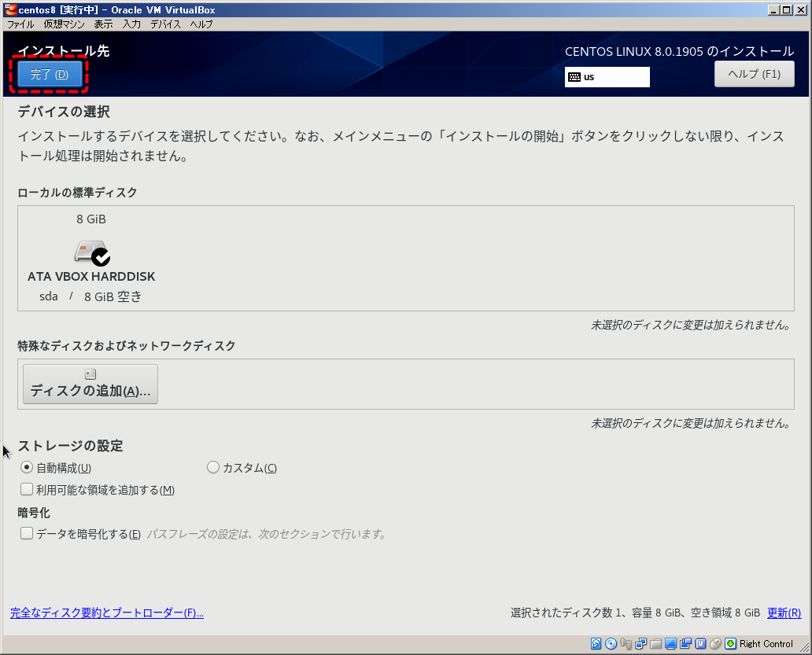Click the hard disk activity status icon

pos(596,644)
